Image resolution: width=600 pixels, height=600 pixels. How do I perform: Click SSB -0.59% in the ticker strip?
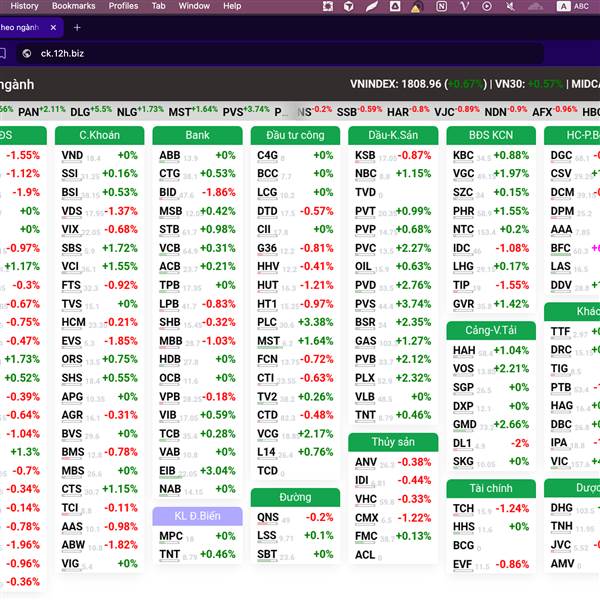point(359,111)
